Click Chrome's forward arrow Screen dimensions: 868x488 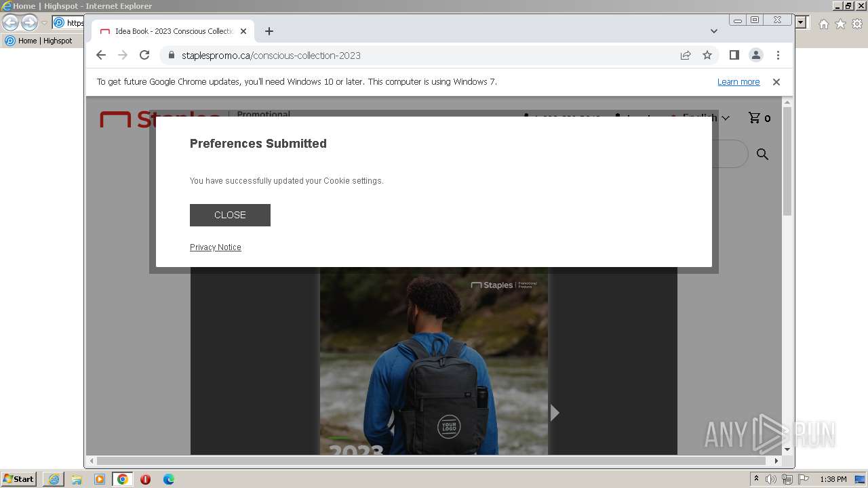123,55
